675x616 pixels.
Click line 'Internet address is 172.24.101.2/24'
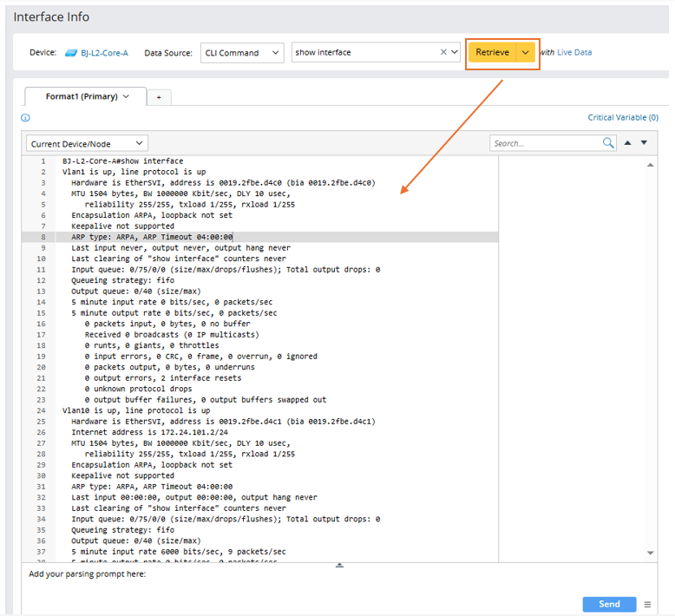tap(150, 432)
